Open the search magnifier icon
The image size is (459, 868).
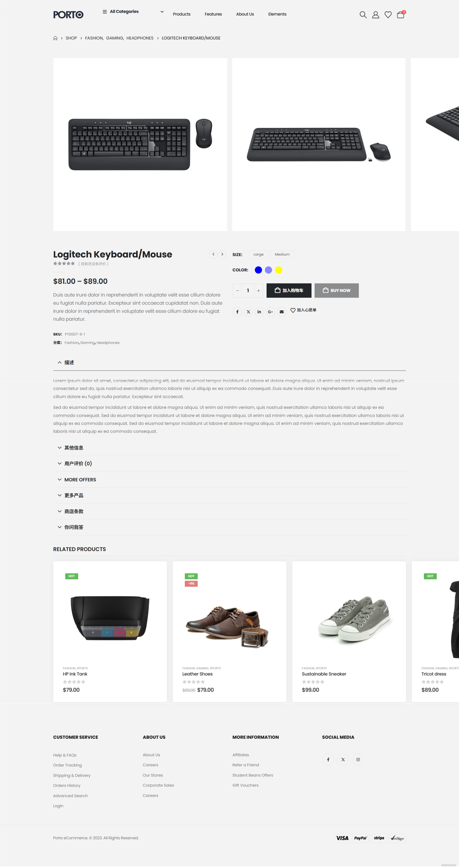[x=363, y=15]
